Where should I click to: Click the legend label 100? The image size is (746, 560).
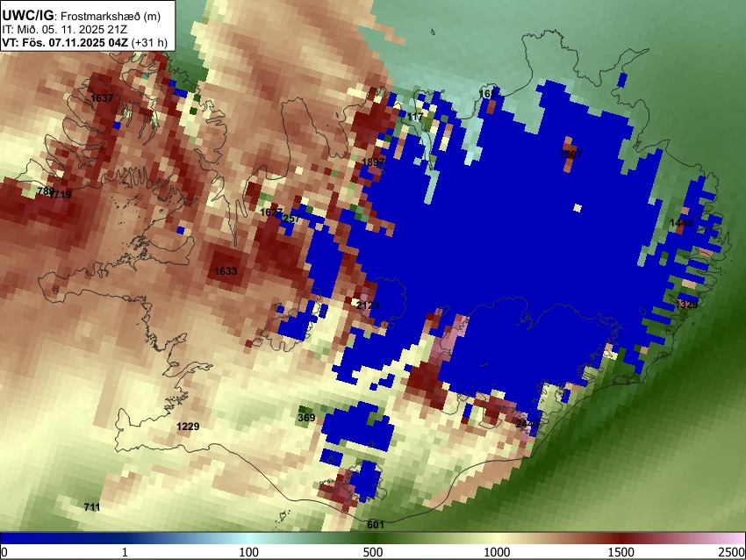coord(248,552)
